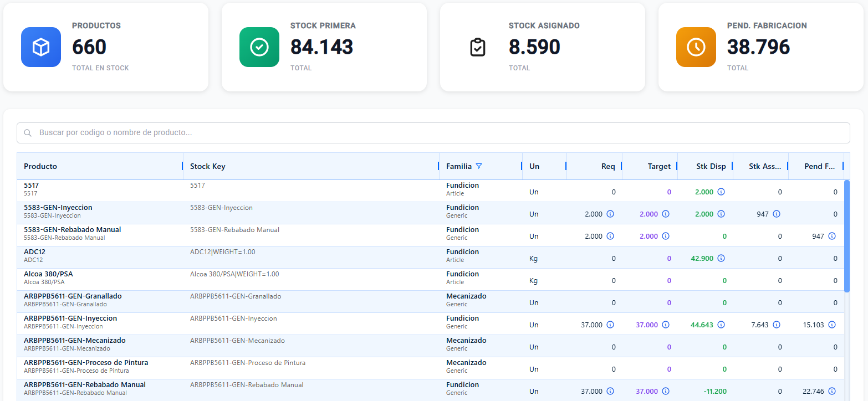Image resolution: width=868 pixels, height=401 pixels.
Task: Sort by the Stock Key column header
Action: click(208, 166)
